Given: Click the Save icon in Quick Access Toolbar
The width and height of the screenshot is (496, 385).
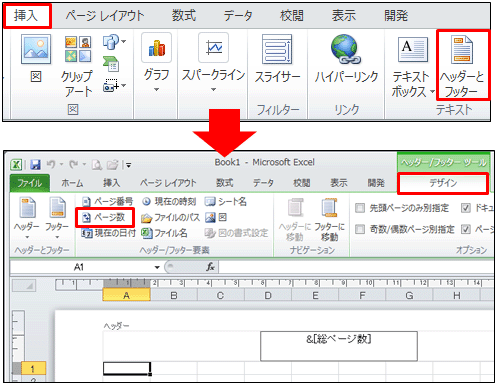Looking at the screenshot, I should [36, 164].
